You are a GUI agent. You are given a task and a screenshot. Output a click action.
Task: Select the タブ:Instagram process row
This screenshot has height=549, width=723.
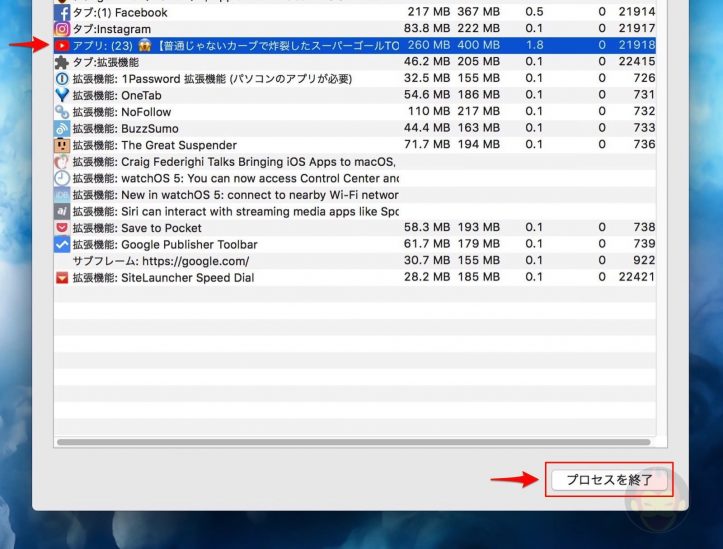[355, 29]
